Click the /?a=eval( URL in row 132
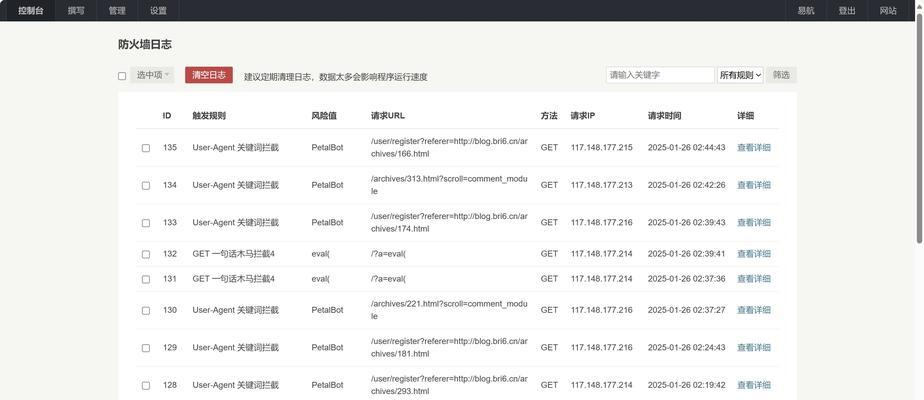This screenshot has height=400, width=924. 388,254
